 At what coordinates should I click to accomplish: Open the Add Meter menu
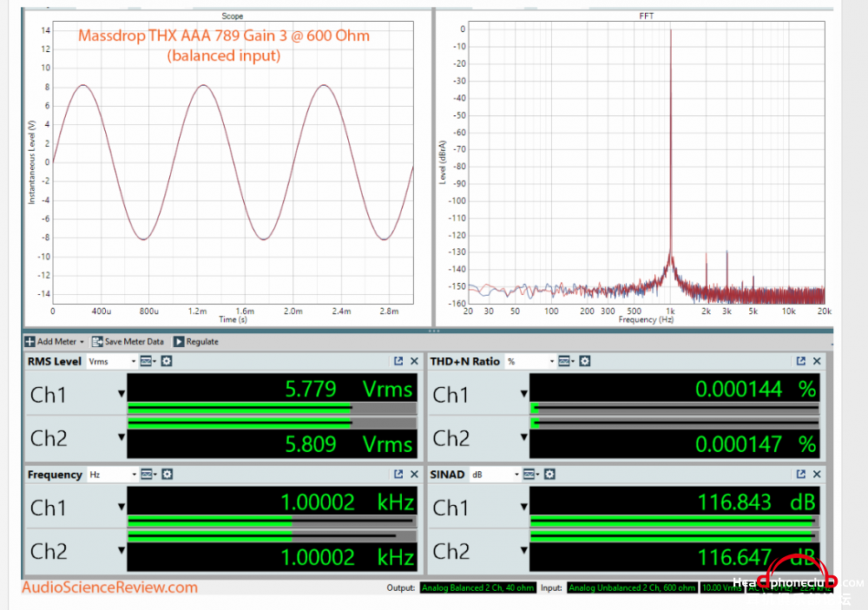pyautogui.click(x=54, y=342)
